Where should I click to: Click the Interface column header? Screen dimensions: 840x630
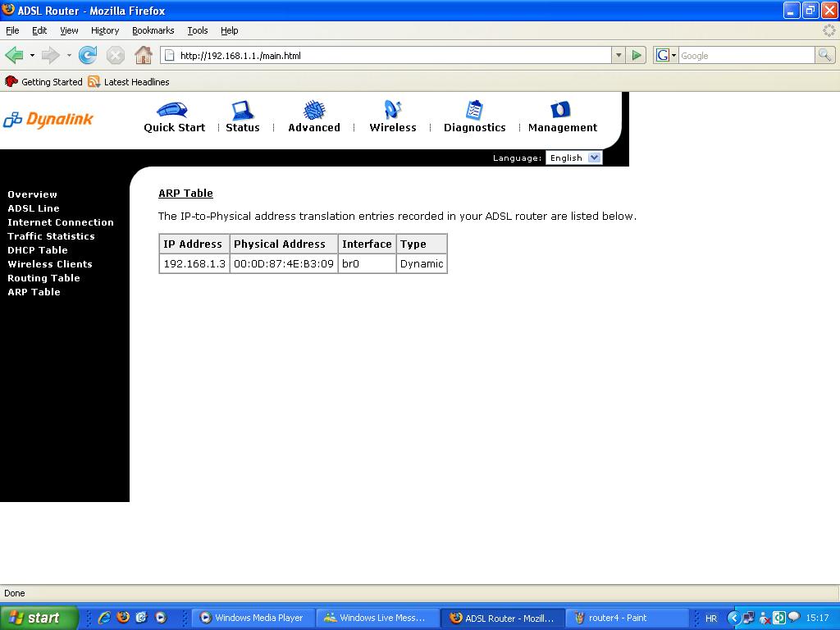click(x=367, y=244)
